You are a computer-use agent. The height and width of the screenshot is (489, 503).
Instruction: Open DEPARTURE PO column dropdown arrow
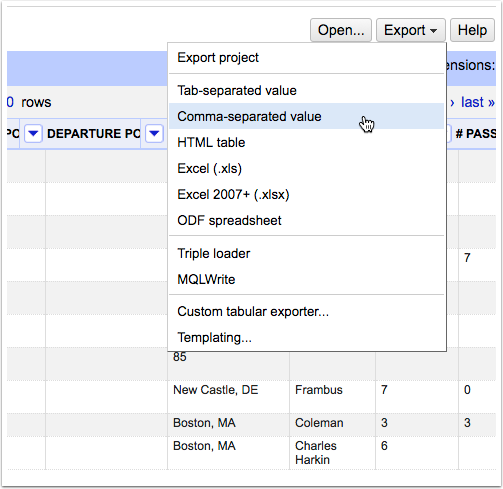(33, 134)
